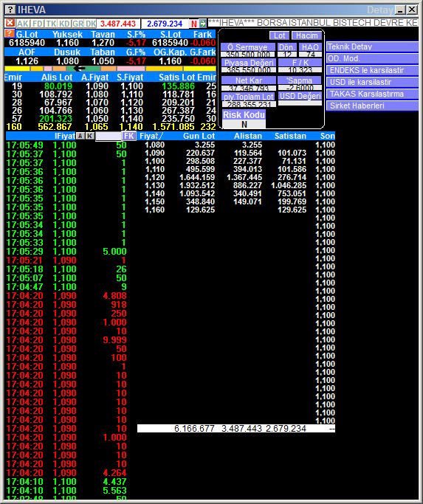The height and width of the screenshot is (504, 423).
Task: Click the small A button near IFiyat
Action: 80,136
